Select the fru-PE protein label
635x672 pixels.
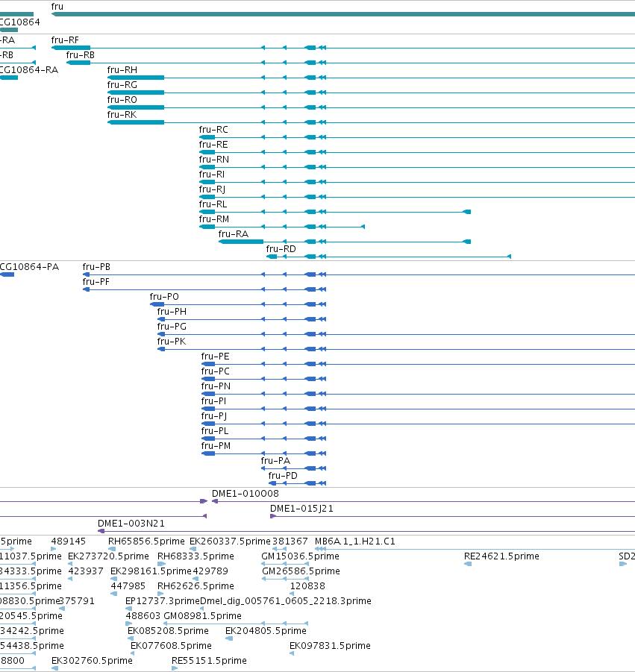click(x=215, y=357)
